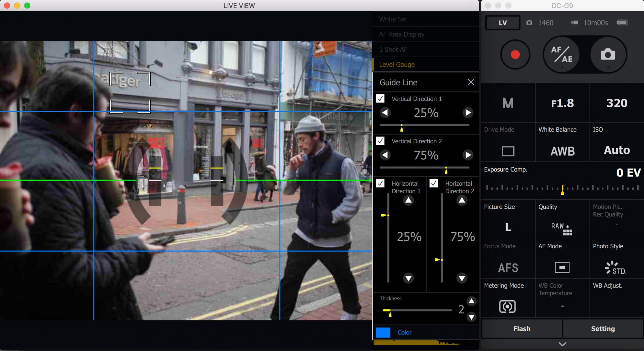
Task: Open the Drive Mode single-shot icon
Action: click(x=508, y=151)
